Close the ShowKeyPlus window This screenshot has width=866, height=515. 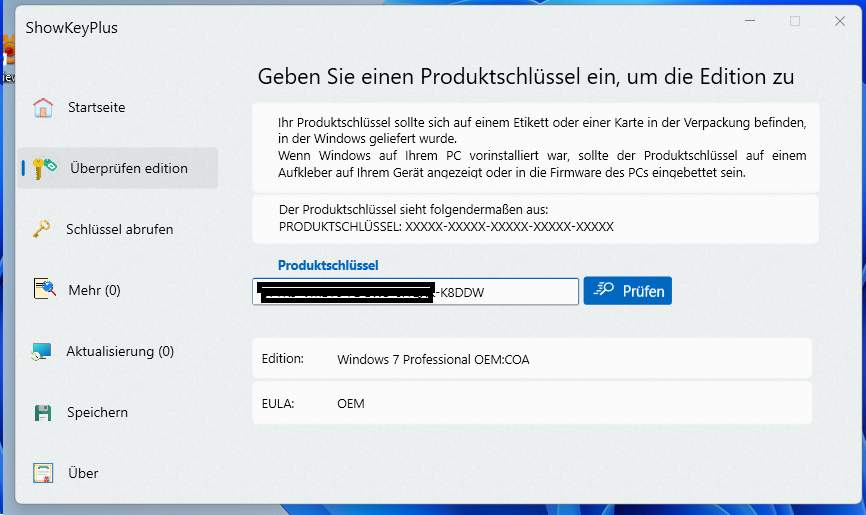pyautogui.click(x=839, y=21)
